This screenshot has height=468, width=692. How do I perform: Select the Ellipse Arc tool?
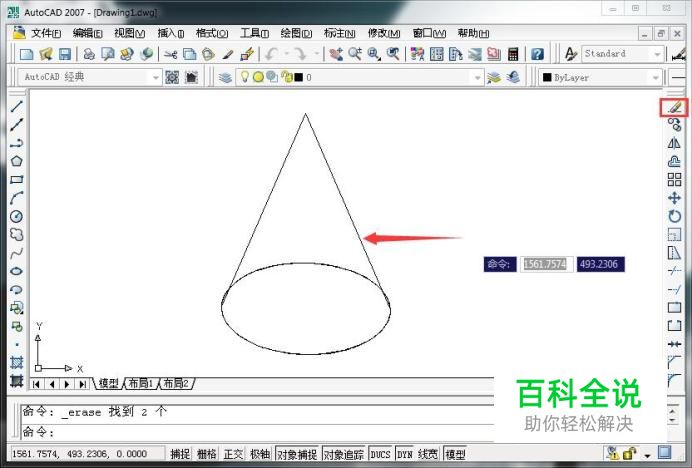point(17,290)
